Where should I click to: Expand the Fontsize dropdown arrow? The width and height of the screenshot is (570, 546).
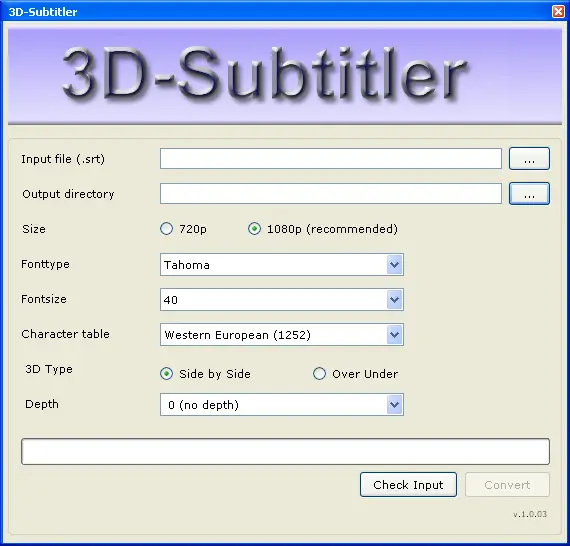pos(394,300)
